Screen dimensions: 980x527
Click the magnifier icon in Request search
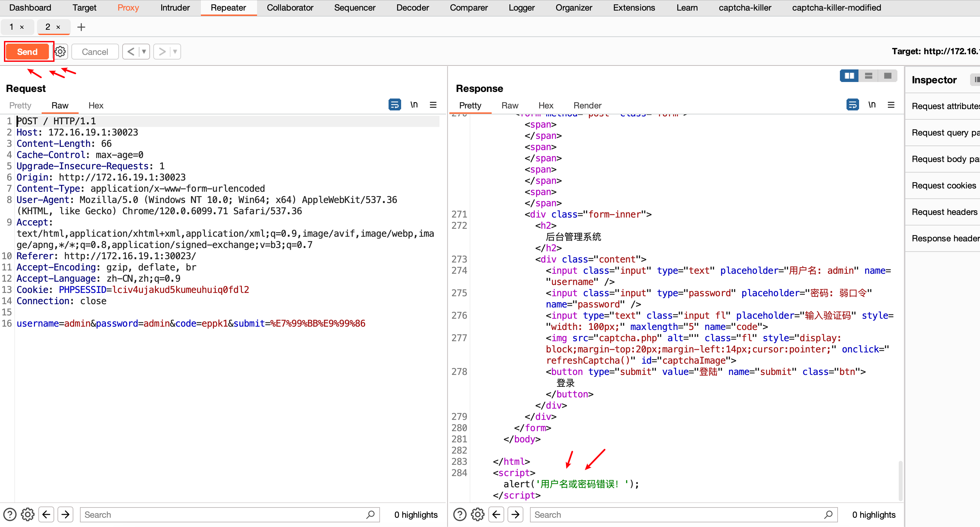(370, 514)
